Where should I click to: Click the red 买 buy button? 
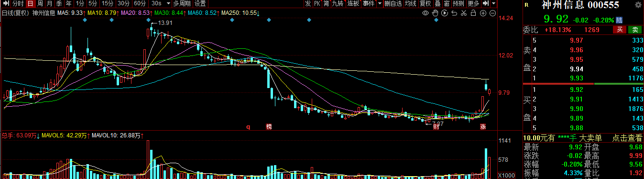tap(619, 30)
